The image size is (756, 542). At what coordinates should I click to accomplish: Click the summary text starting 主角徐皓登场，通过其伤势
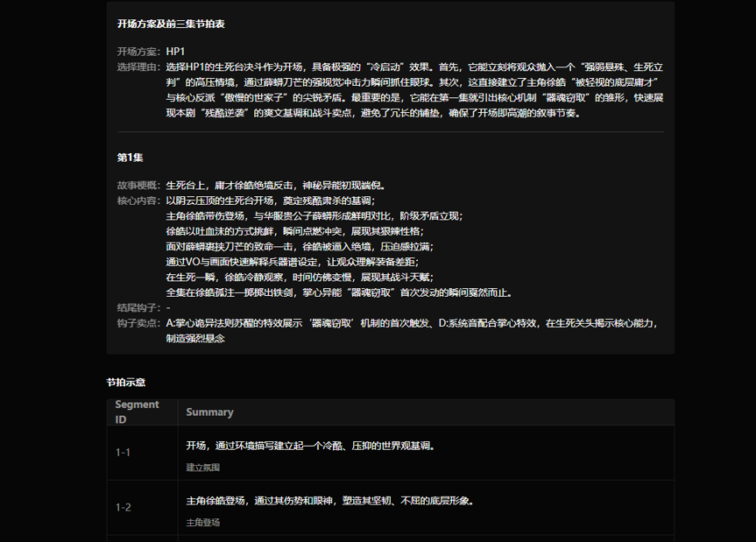[330, 501]
